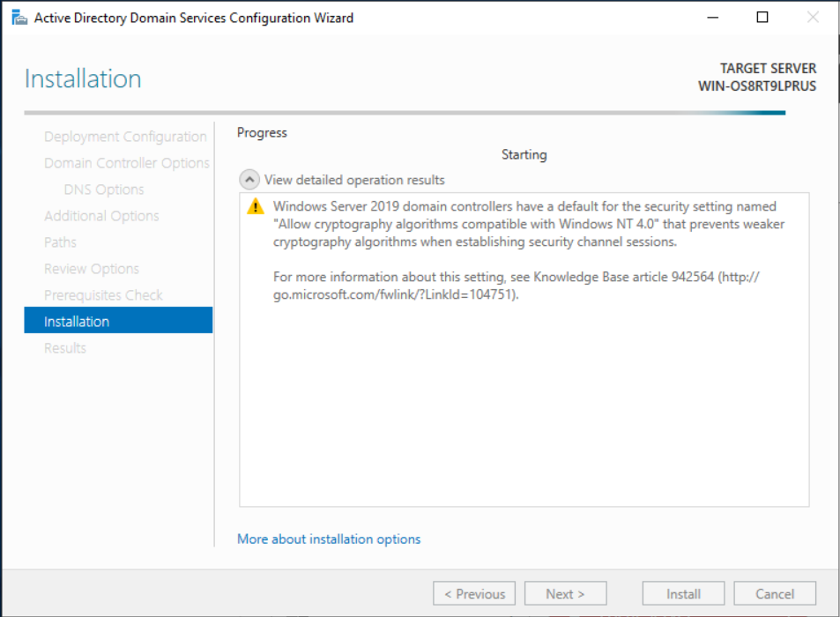
Task: Open Review Options step
Action: pyautogui.click(x=92, y=269)
